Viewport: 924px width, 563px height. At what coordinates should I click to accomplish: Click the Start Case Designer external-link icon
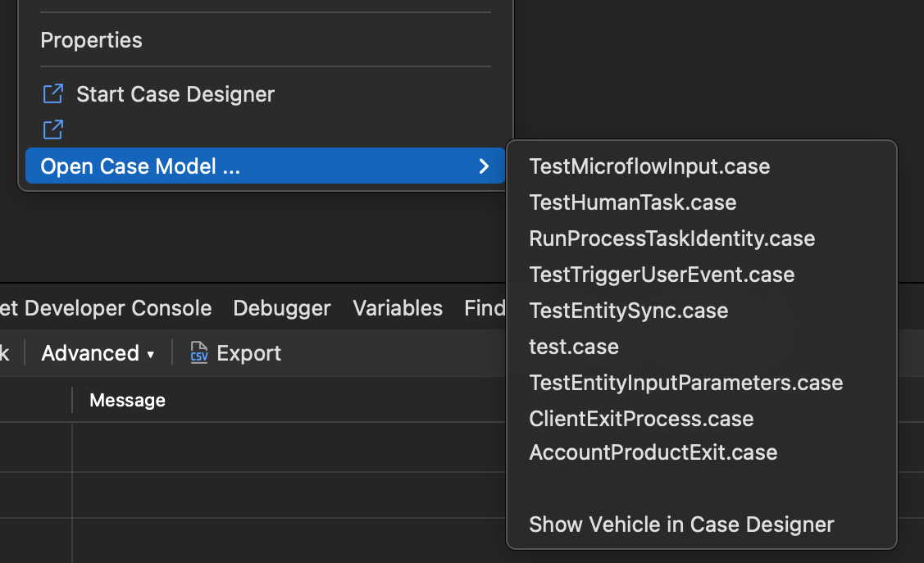pos(52,94)
